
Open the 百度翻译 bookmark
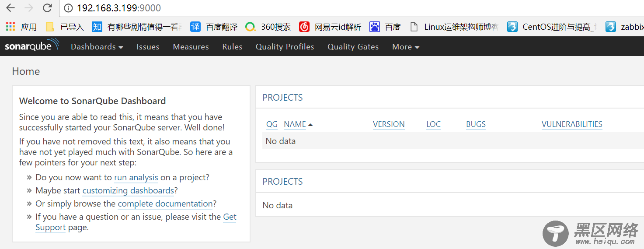click(214, 27)
